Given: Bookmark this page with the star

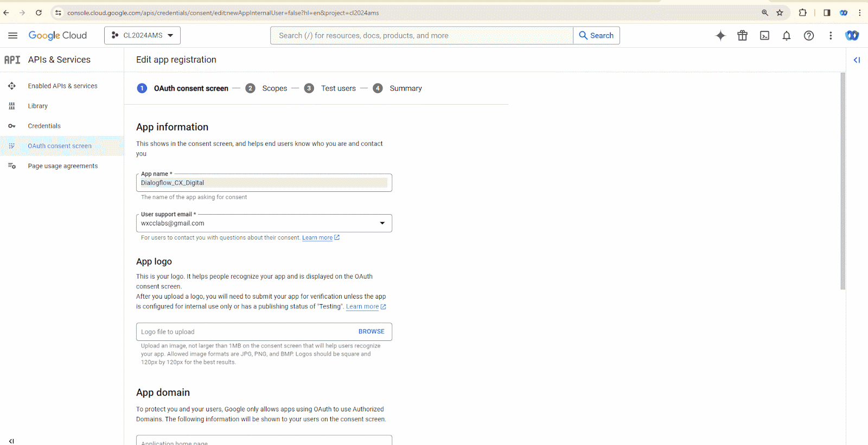Looking at the screenshot, I should click(780, 12).
